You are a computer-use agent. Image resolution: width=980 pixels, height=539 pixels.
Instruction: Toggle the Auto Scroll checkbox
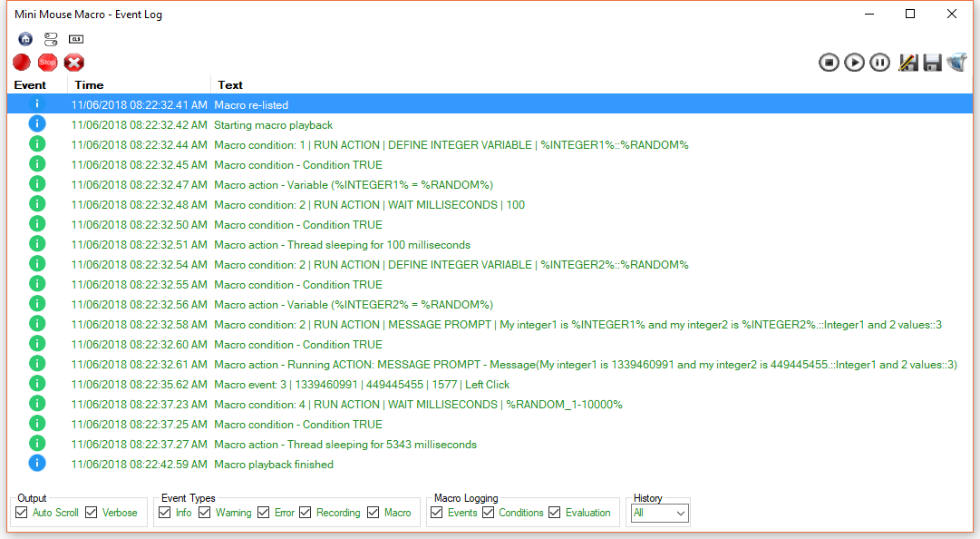point(21,512)
